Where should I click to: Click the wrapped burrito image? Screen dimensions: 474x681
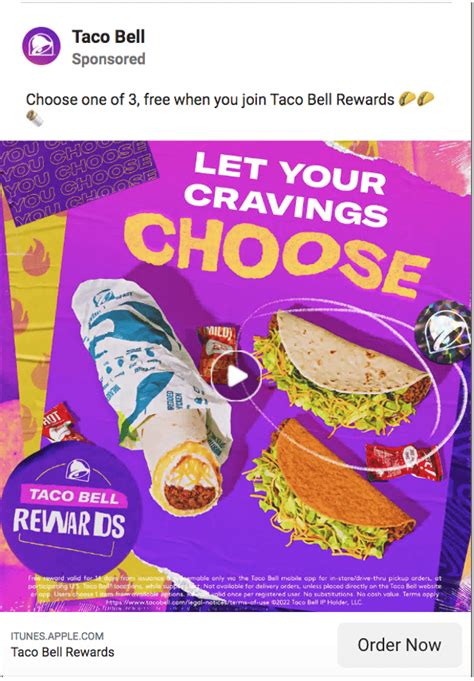pos(152,393)
